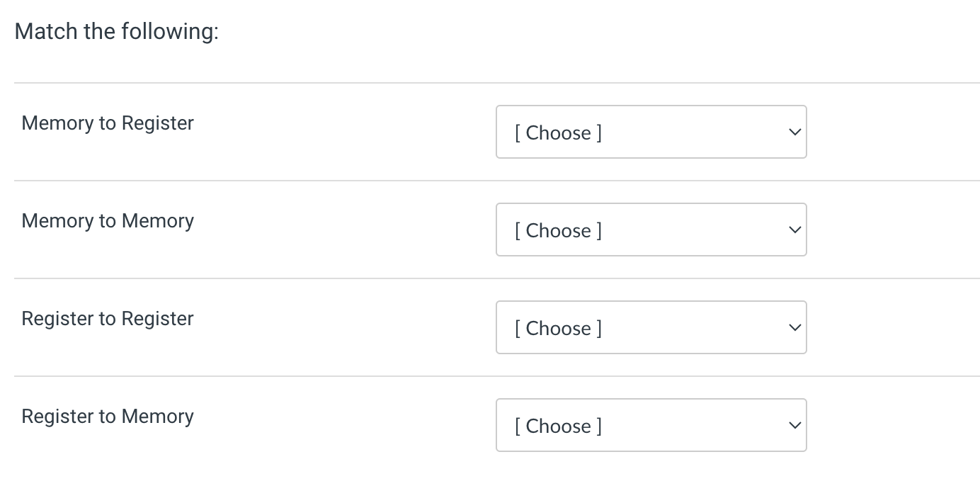Click the [ Choose ] placeholder text in the last dropdown
This screenshot has width=980, height=486.
(x=558, y=426)
